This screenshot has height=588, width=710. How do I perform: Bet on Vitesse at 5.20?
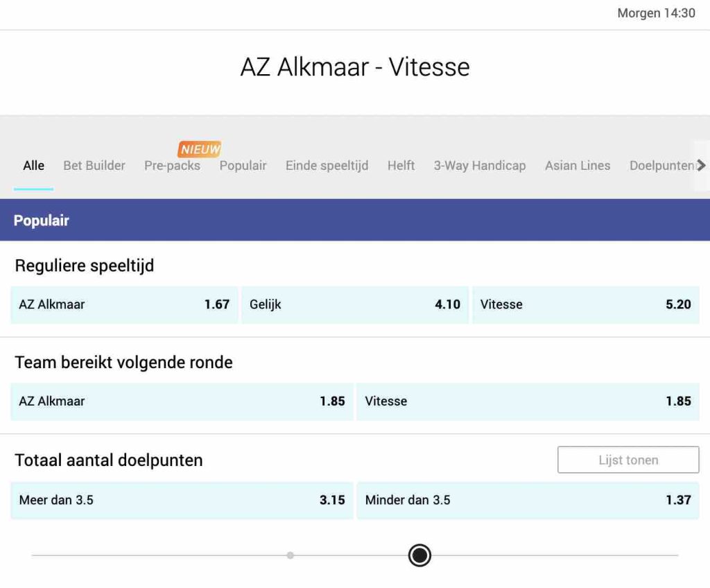(586, 304)
